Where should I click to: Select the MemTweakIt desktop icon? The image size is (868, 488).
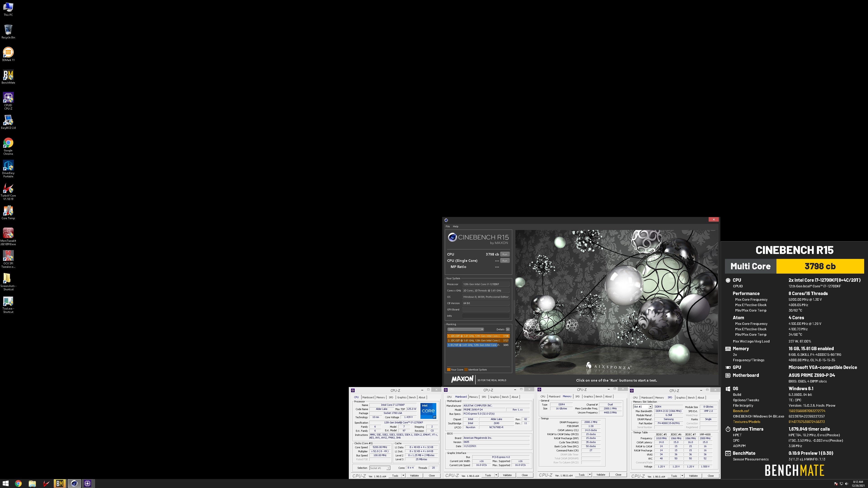click(8, 236)
